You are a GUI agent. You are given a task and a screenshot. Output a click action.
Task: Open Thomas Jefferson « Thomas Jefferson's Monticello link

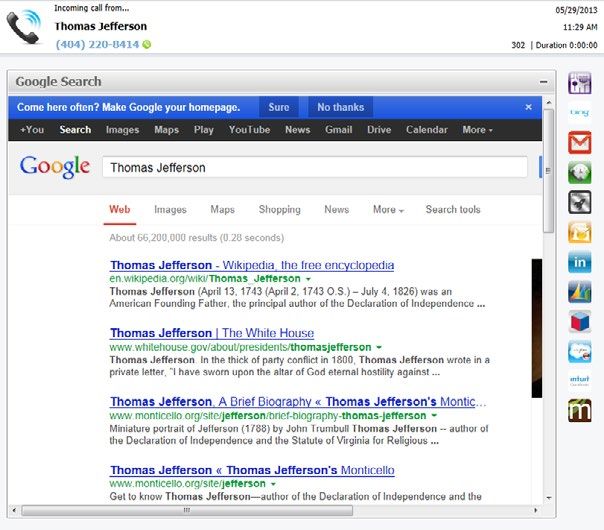[x=252, y=470]
